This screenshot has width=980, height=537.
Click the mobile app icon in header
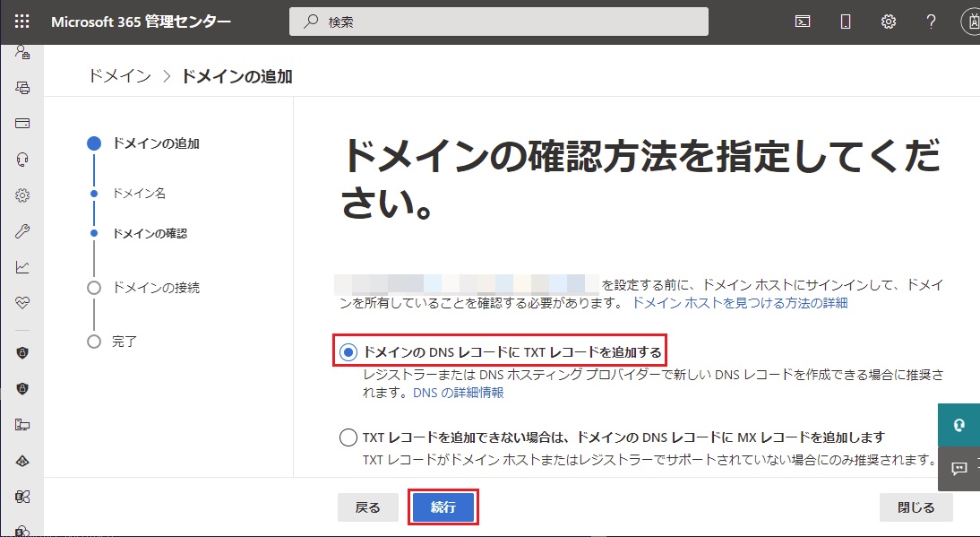tap(846, 22)
